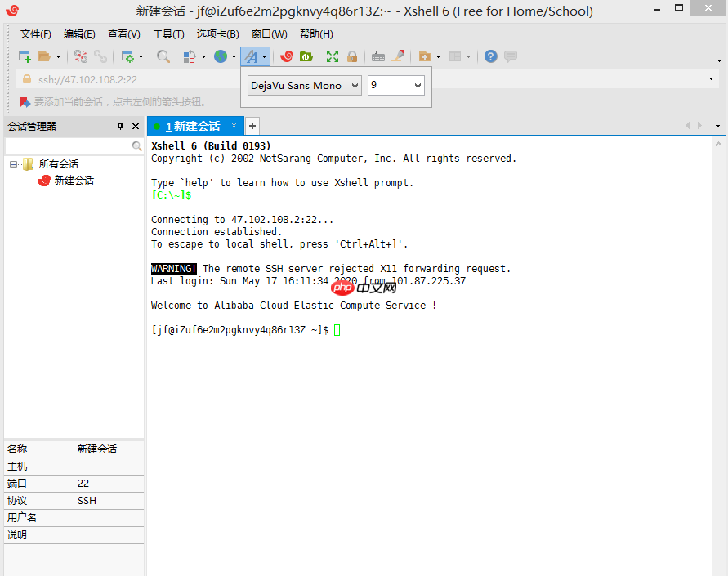Expand the Properties icon dropdown arrow
This screenshot has width=728, height=576.
(141, 56)
